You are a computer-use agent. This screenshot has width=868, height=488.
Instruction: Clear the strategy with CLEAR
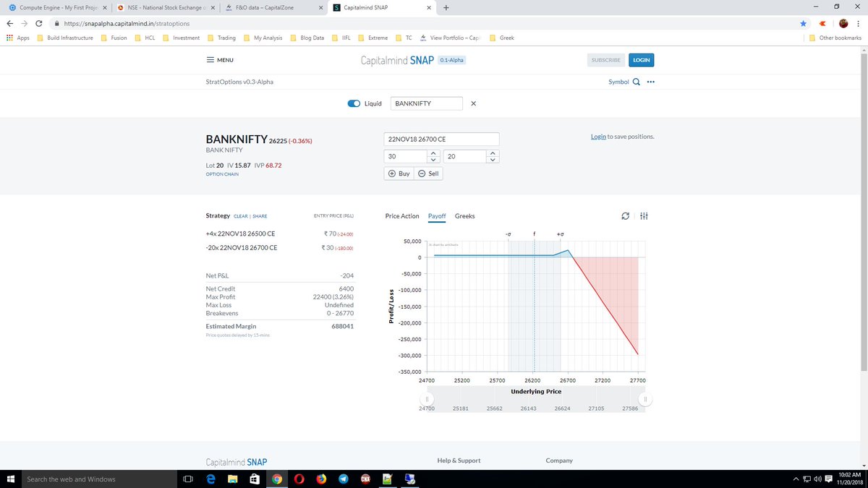point(241,216)
